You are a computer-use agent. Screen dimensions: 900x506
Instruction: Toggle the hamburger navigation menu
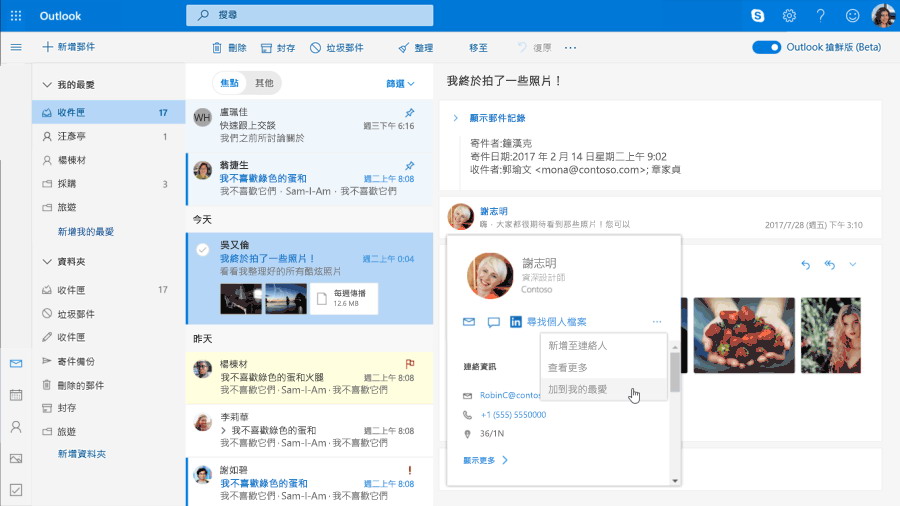16,47
